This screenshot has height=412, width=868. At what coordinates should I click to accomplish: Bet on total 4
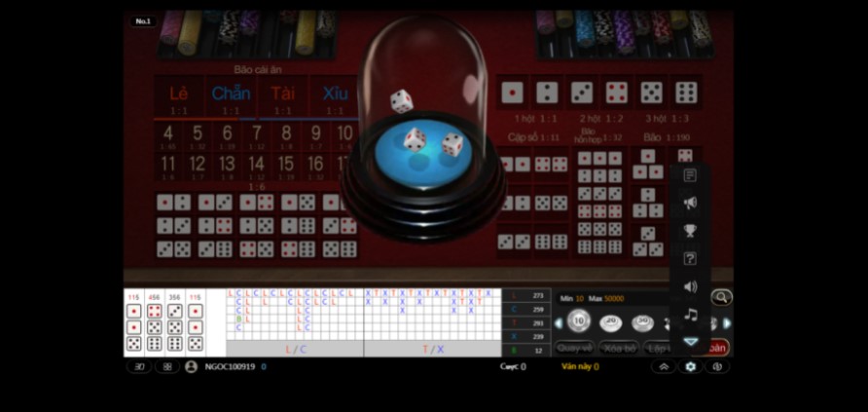(x=168, y=136)
